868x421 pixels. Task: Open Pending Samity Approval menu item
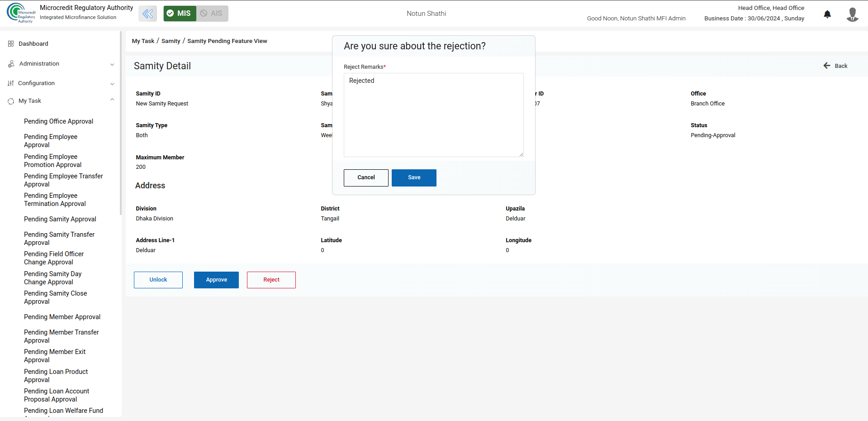click(x=60, y=219)
